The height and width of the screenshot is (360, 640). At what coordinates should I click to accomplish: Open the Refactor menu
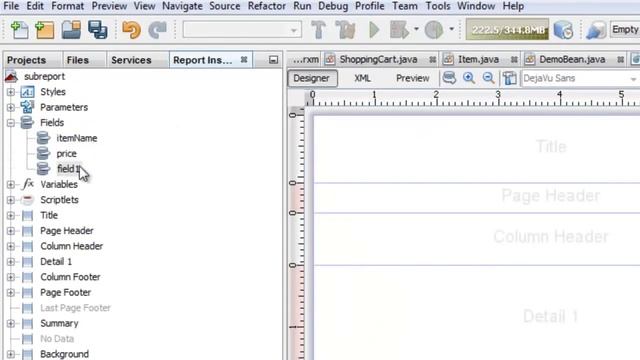[x=267, y=6]
